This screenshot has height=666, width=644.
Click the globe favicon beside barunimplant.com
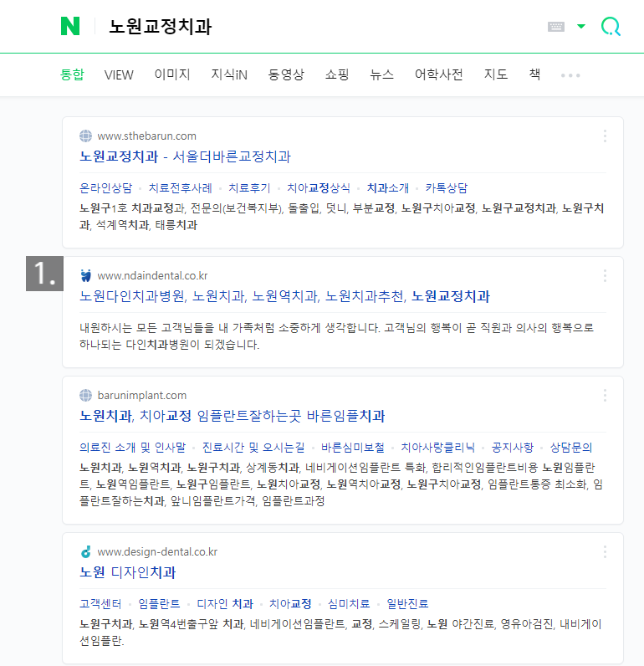coord(86,396)
